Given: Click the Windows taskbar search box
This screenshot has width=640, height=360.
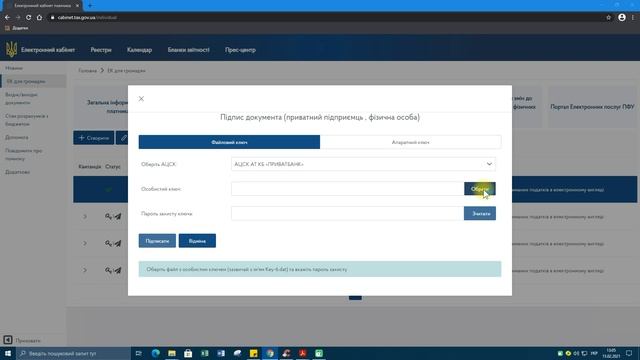Looking at the screenshot, I should (73, 353).
